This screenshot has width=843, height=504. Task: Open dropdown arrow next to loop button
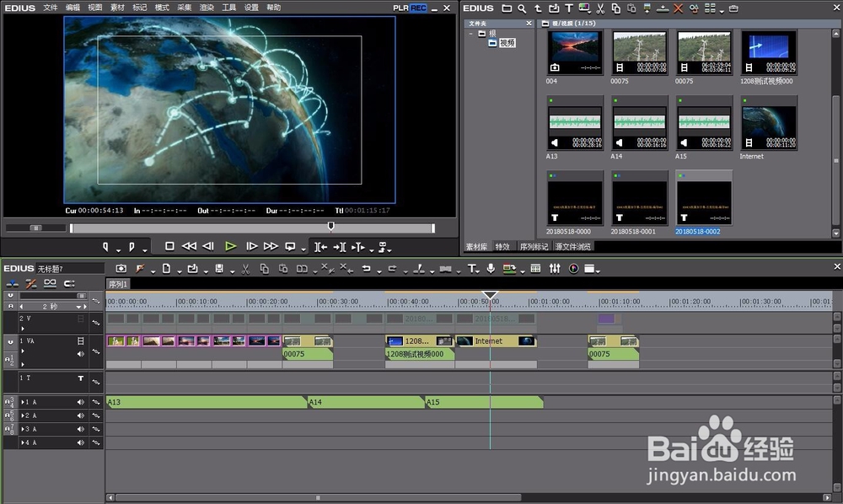(x=303, y=249)
